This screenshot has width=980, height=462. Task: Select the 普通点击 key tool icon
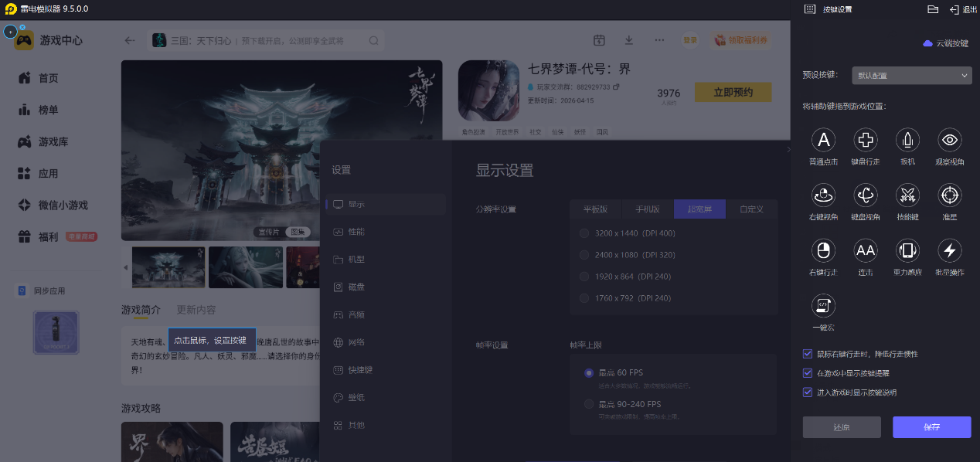(x=824, y=140)
